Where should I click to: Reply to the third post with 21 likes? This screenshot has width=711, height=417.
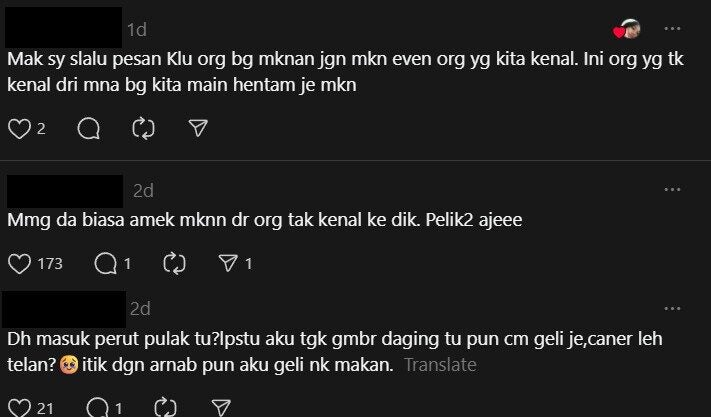[x=98, y=407]
